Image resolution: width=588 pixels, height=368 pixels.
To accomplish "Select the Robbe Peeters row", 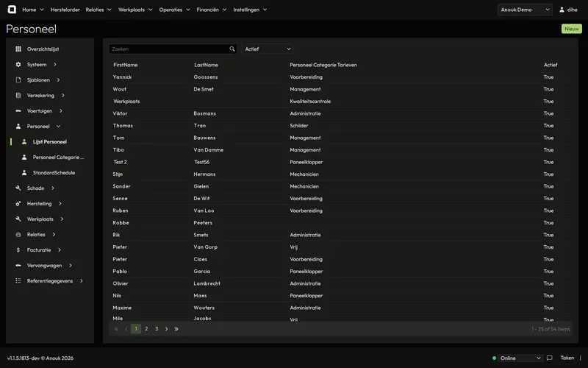I will click(x=340, y=223).
